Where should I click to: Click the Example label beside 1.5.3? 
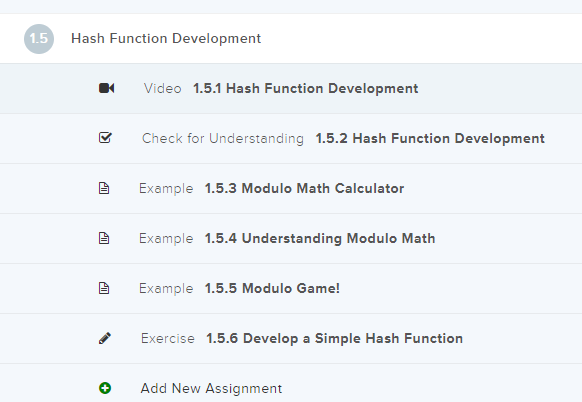coord(166,188)
